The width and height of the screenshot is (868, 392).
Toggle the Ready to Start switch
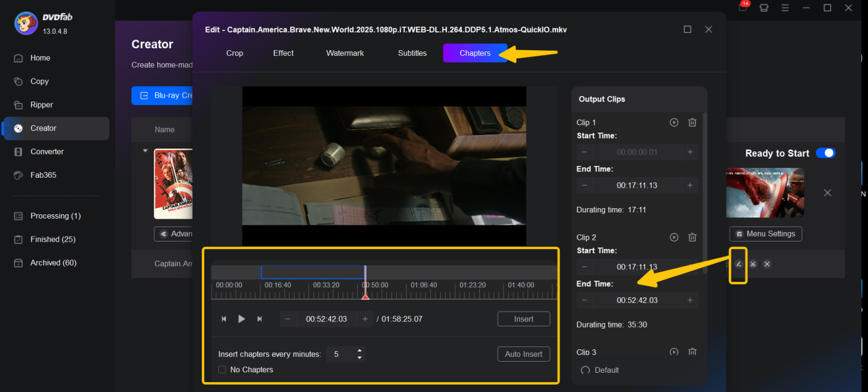[x=825, y=153]
